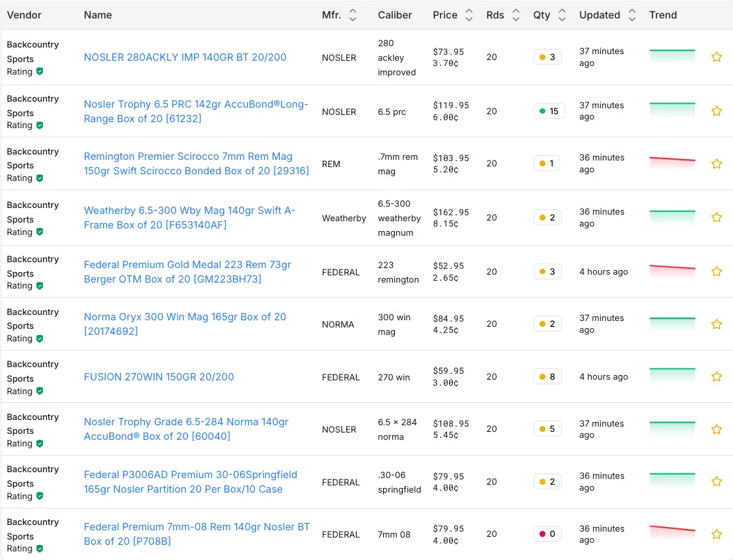Image resolution: width=733 pixels, height=560 pixels.
Task: Favorite Federal P3006AD 30-06 star icon
Action: (716, 481)
